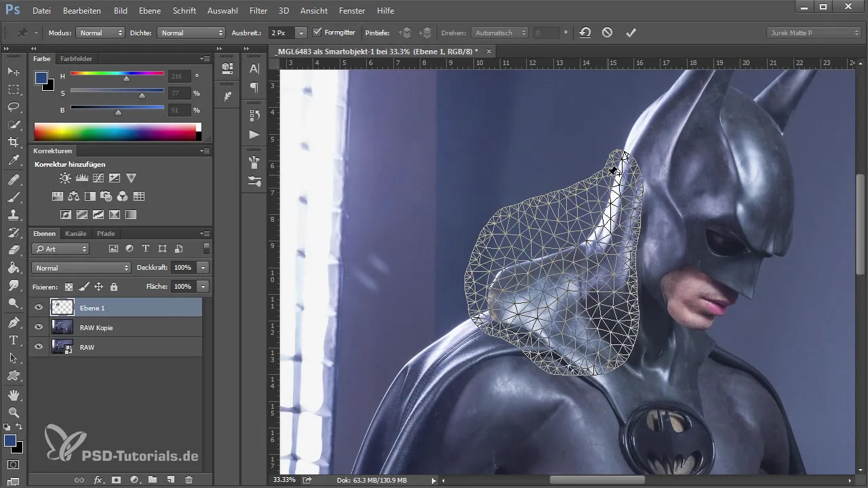Select the Horizontal Type tool
Screen dimensions: 868x488
(x=14, y=340)
